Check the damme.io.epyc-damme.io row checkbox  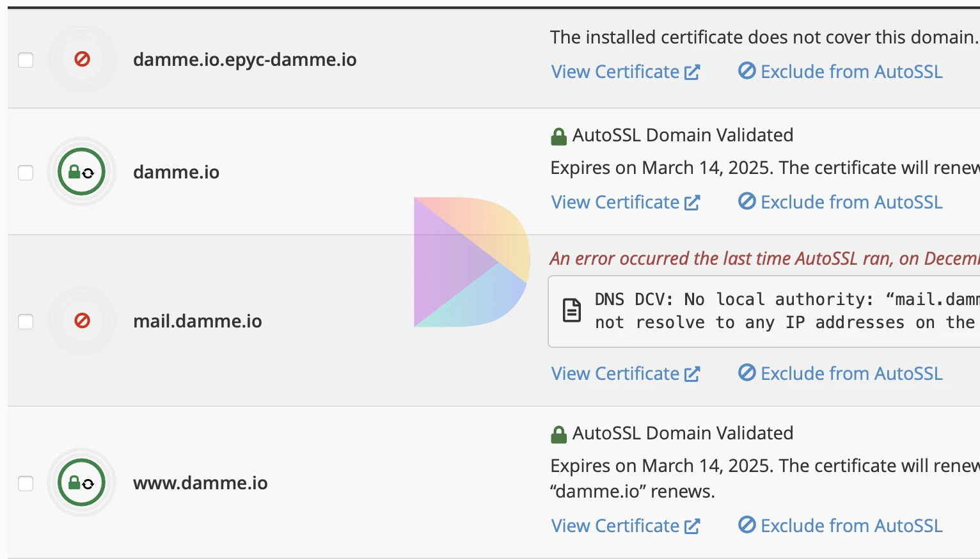tap(26, 60)
